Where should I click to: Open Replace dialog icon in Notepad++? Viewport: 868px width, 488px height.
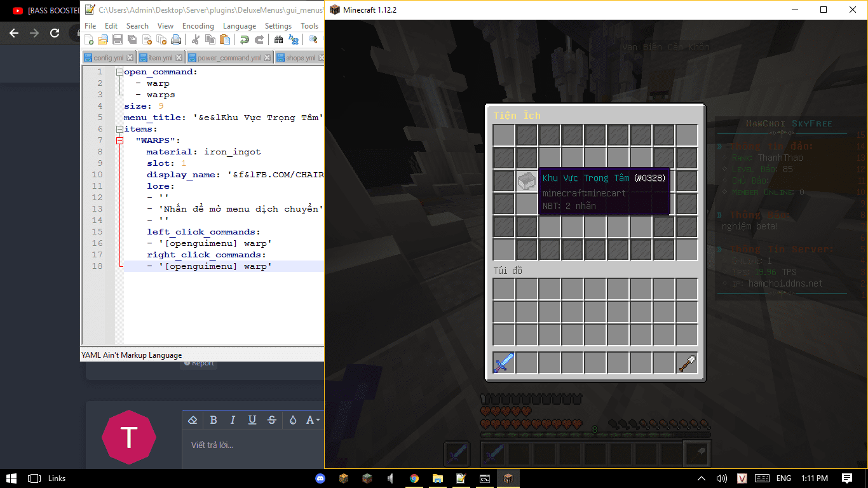coord(294,40)
